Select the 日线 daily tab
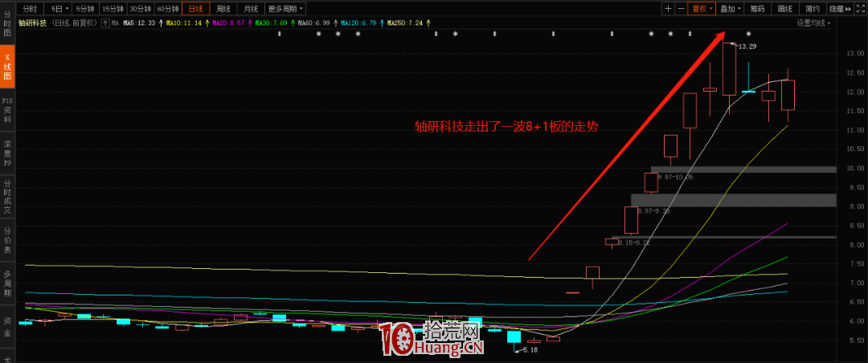Image resolution: width=868 pixels, height=363 pixels. click(x=195, y=8)
